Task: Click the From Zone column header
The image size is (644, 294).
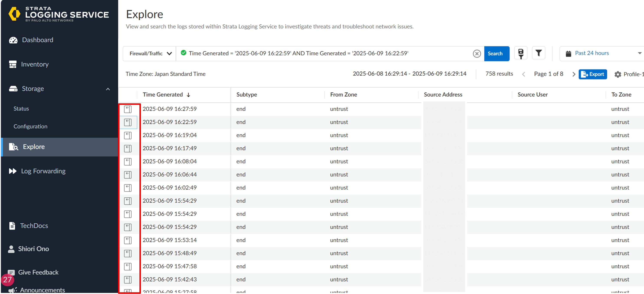Action: click(x=343, y=95)
